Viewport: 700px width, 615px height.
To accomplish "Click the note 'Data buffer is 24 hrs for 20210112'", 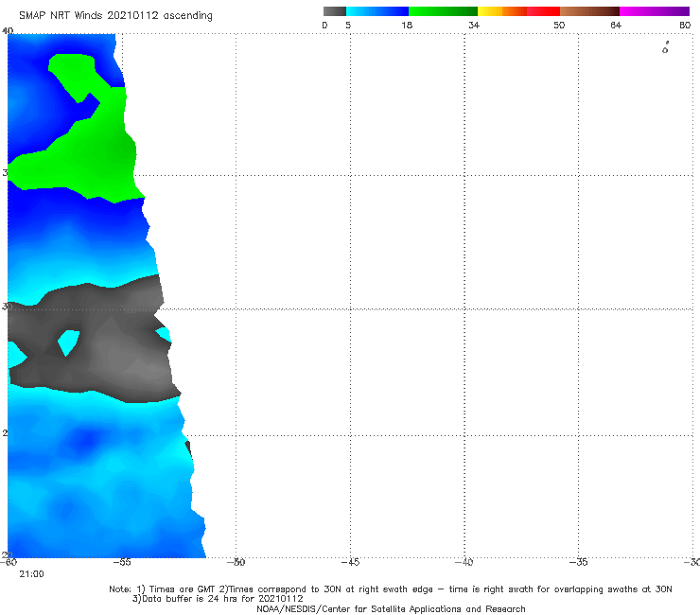I will [x=218, y=599].
